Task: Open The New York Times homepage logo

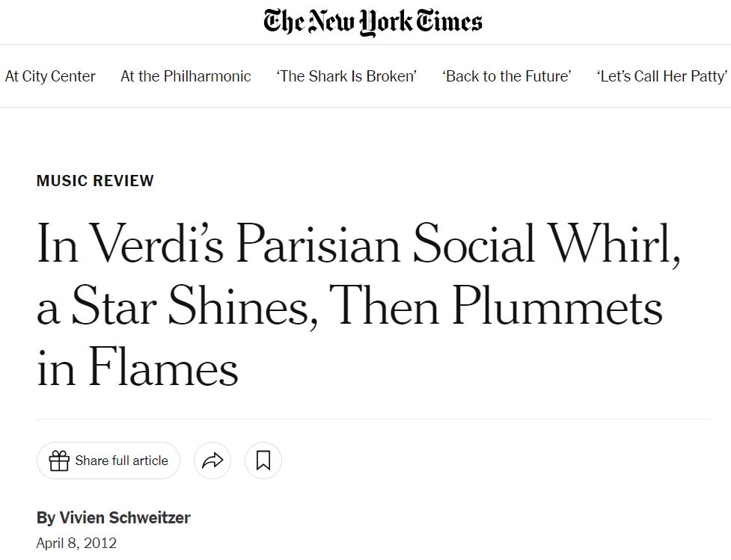Action: pos(373,22)
